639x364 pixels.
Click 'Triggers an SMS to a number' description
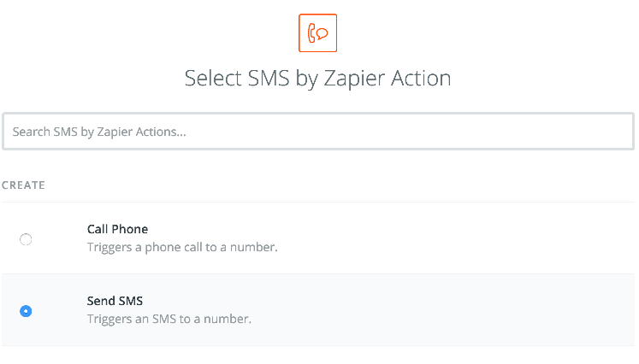coord(169,319)
